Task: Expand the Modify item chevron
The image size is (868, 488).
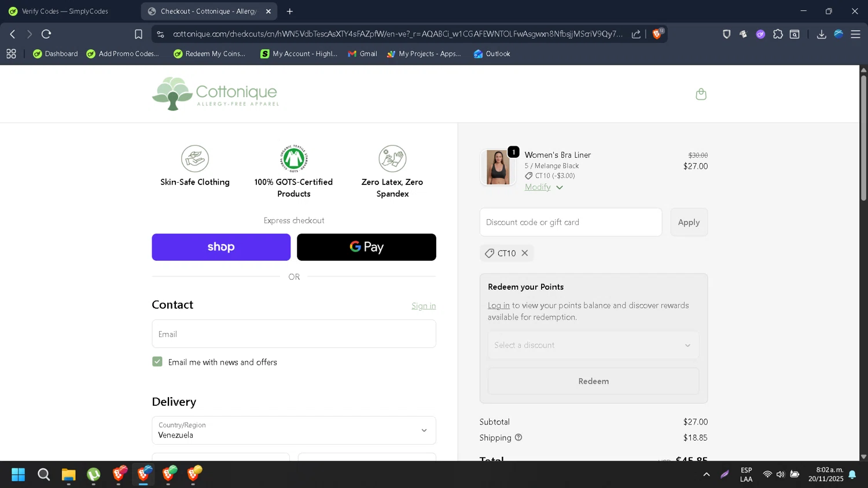Action: (560, 187)
